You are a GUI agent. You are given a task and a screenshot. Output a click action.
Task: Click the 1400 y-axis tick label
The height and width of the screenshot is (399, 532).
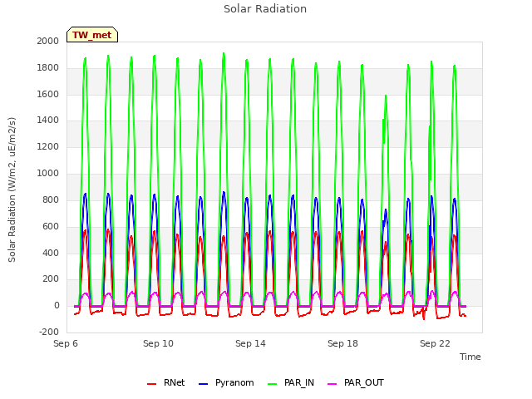pyautogui.click(x=48, y=120)
